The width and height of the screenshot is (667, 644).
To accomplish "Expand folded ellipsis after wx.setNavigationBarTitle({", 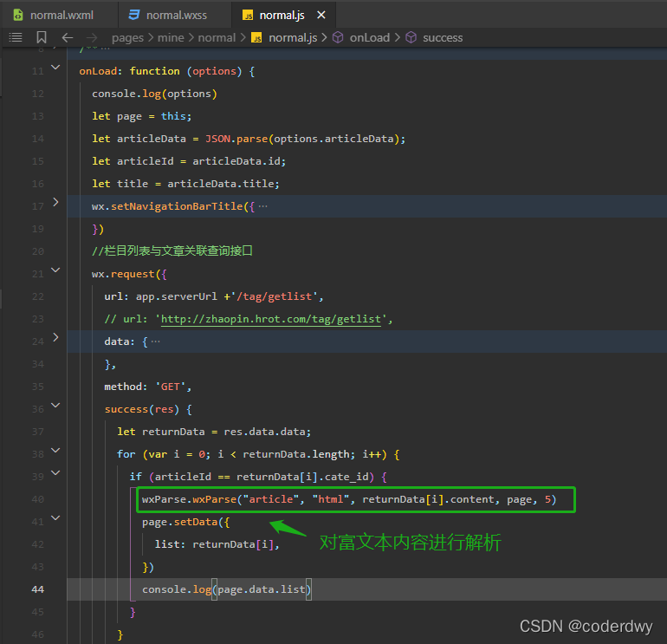I will click(262, 206).
